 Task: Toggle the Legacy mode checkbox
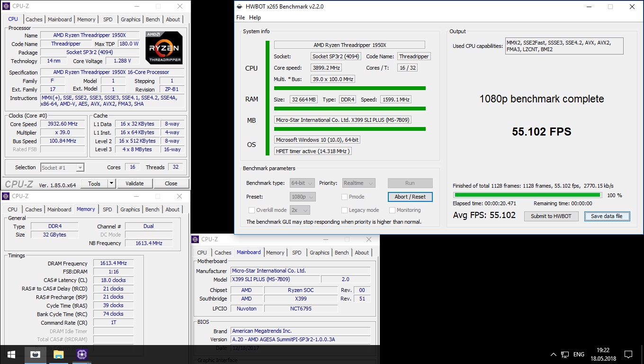pos(345,210)
